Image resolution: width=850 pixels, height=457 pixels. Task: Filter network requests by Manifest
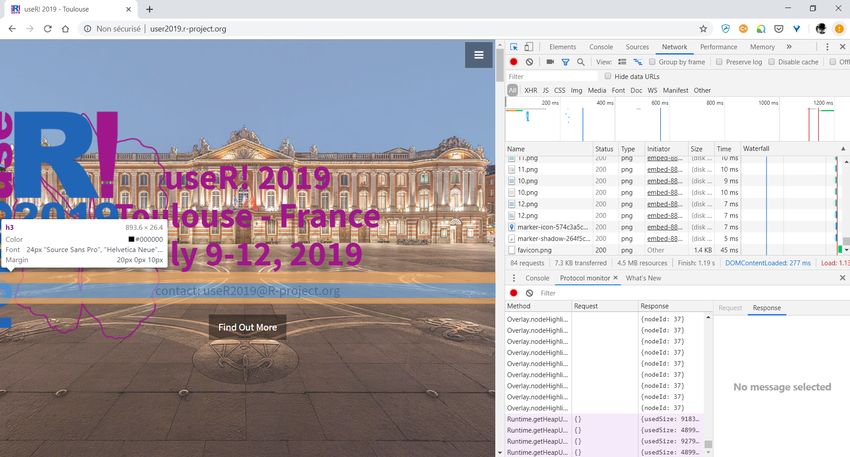[675, 91]
